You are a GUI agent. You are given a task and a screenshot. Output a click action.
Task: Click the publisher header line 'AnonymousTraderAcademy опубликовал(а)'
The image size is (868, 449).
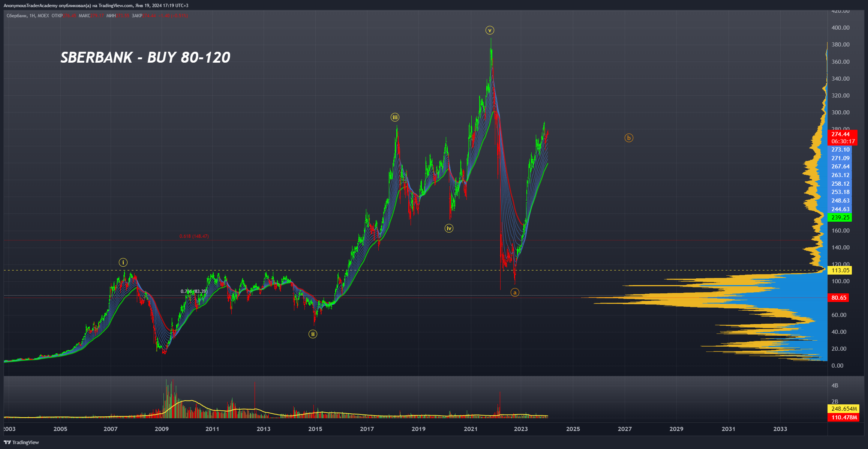[47, 6]
